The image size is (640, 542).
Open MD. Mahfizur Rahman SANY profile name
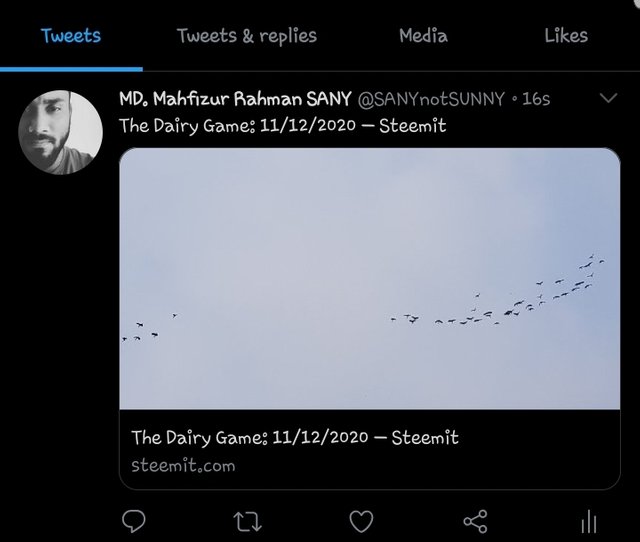[x=235, y=99]
